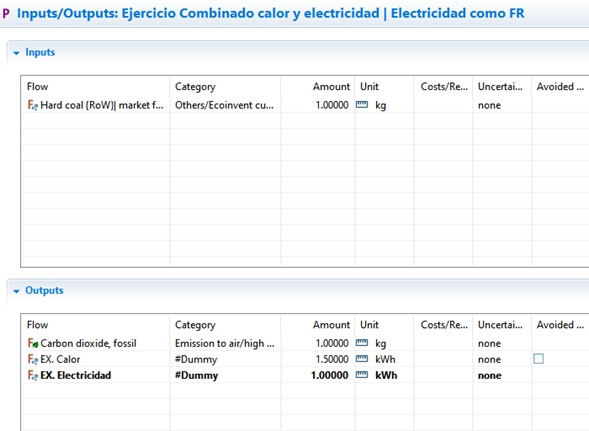Click the purple P process icon in title
589x431 pixels.
6,14
